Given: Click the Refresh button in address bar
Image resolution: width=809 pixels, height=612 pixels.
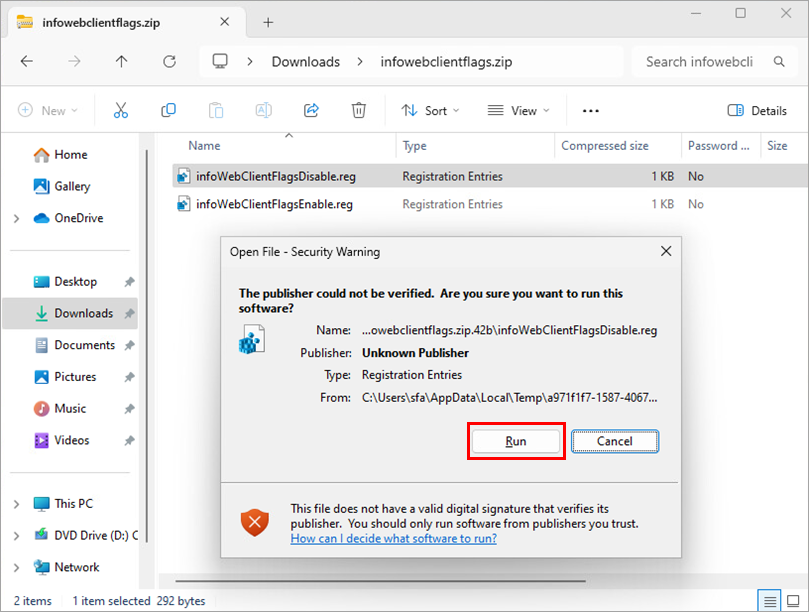Looking at the screenshot, I should (169, 62).
